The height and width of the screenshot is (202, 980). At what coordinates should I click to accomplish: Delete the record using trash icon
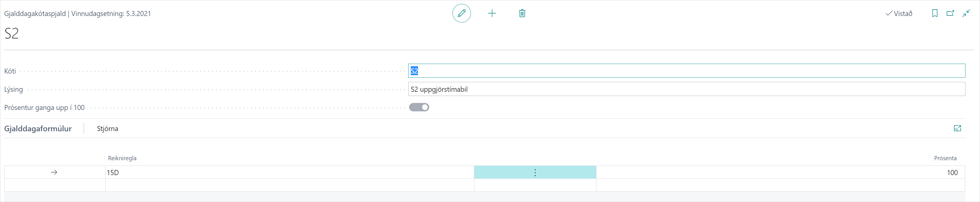[x=522, y=13]
